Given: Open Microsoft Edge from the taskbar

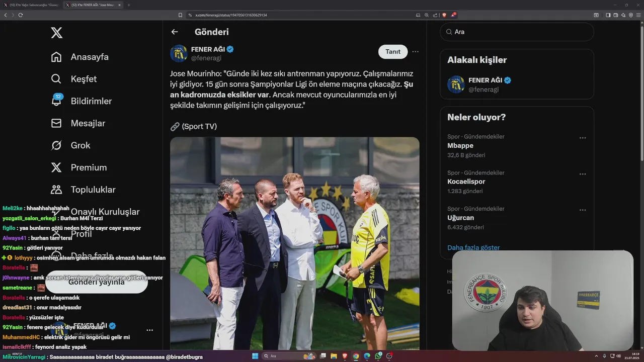Looking at the screenshot, I should (x=367, y=356).
